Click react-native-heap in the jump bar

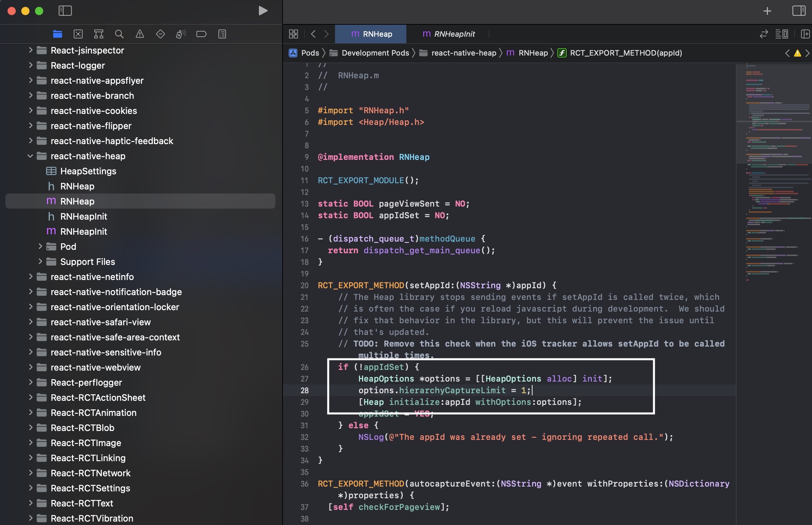point(458,53)
